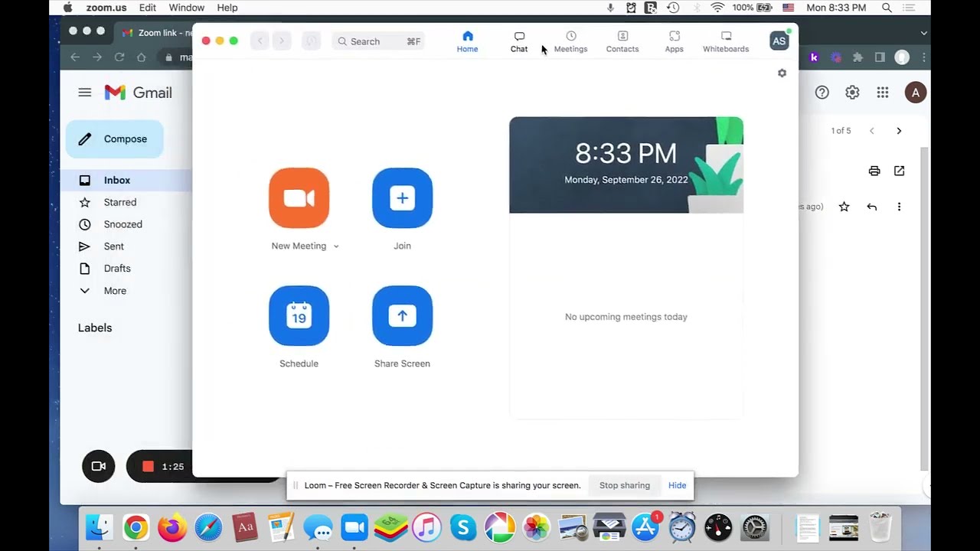The height and width of the screenshot is (551, 980).
Task: Open the Apps tab in Zoom
Action: pos(674,41)
